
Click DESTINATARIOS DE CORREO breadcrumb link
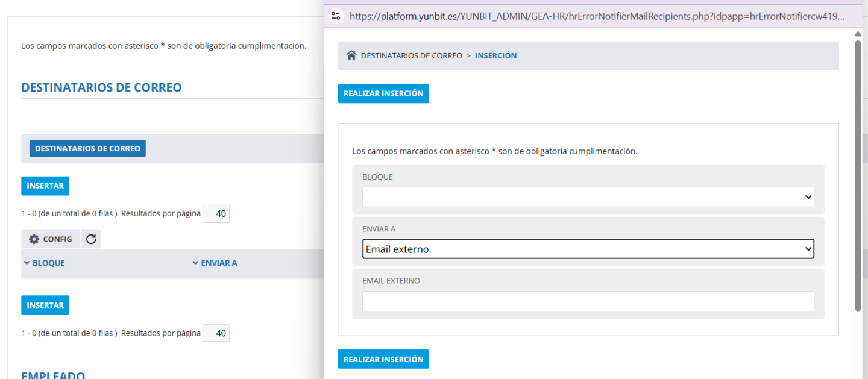[412, 55]
